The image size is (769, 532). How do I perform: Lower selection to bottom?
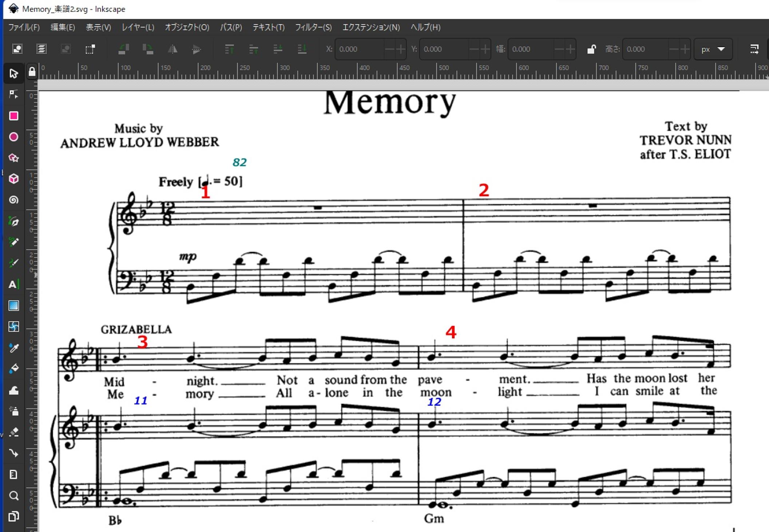point(302,49)
